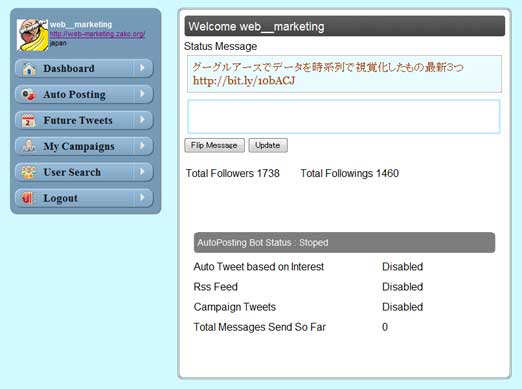Viewport: 522px width, 389px height.
Task: Click the bit.ly/10bACJ status link
Action: point(244,81)
